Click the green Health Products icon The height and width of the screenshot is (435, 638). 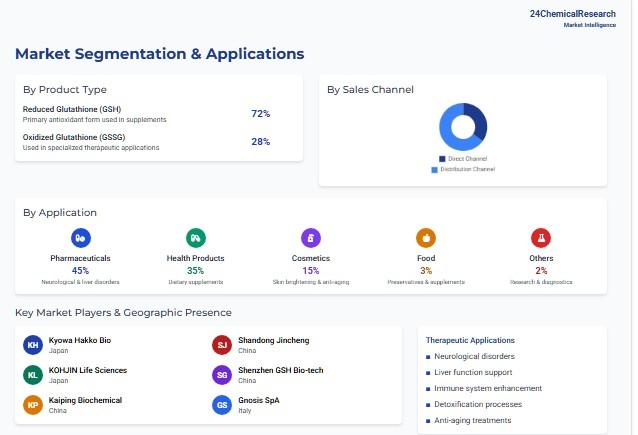click(196, 238)
